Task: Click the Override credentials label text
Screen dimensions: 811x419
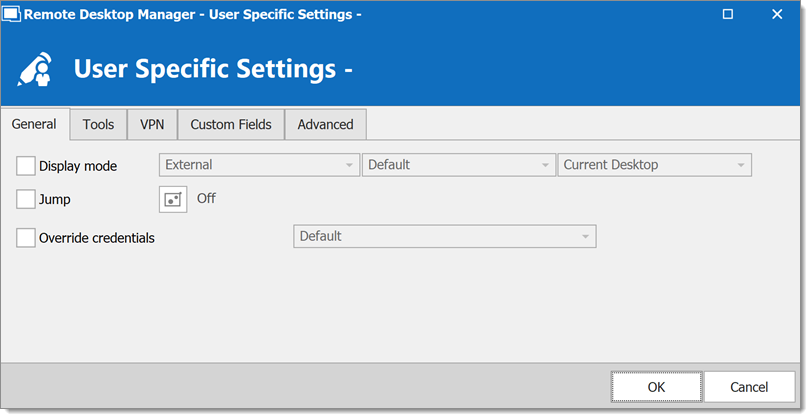Action: (x=97, y=238)
